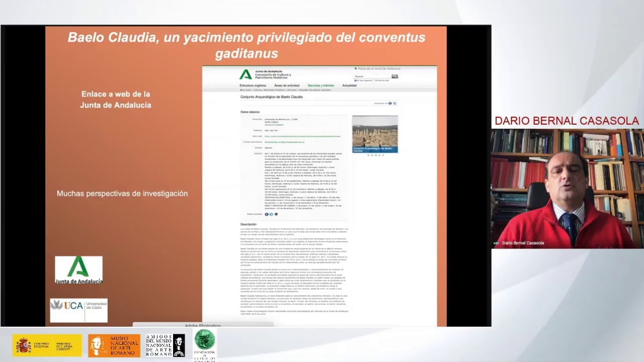Open the Estructura orgánica menu
Image resolution: width=644 pixels, height=362 pixels.
253,85
